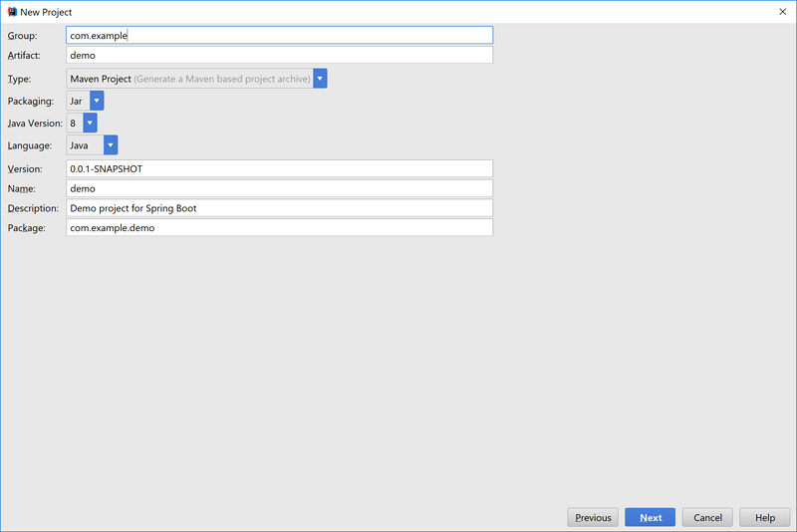Click into the Artifact field
Viewport: 797px width, 532px height.
tap(279, 55)
